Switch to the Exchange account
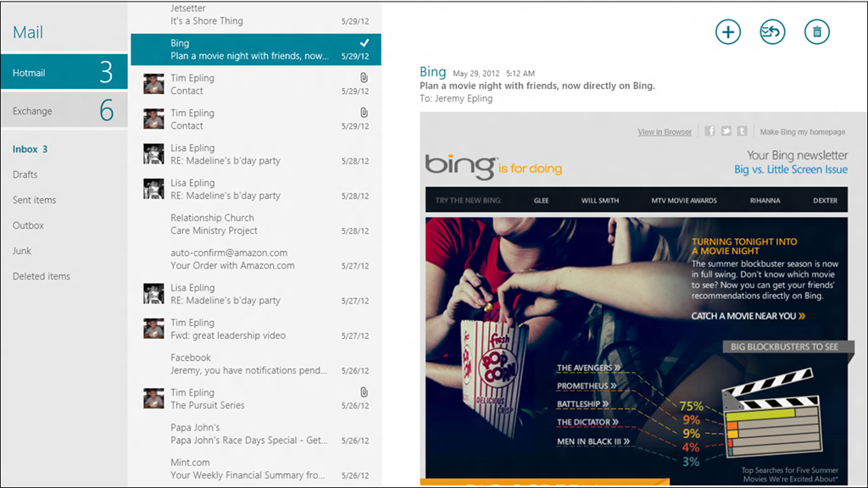The height and width of the screenshot is (488, 868). [64, 110]
